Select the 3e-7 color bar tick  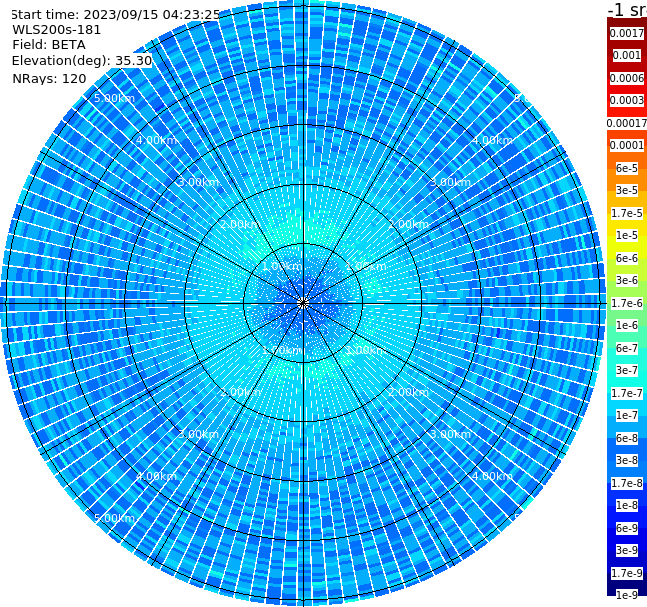(x=627, y=370)
